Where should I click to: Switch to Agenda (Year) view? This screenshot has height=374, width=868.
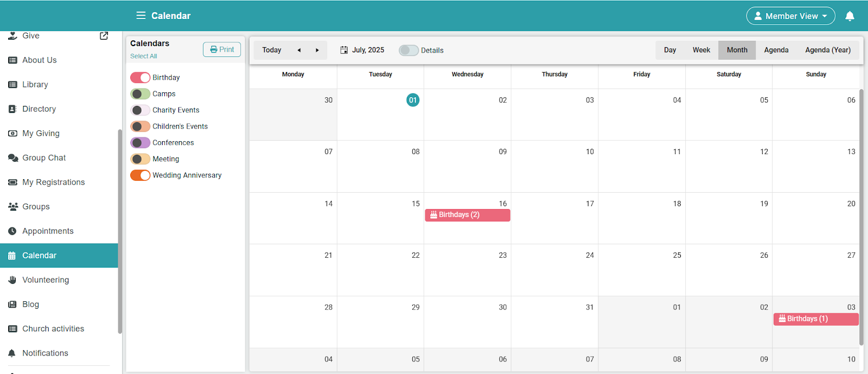(828, 50)
